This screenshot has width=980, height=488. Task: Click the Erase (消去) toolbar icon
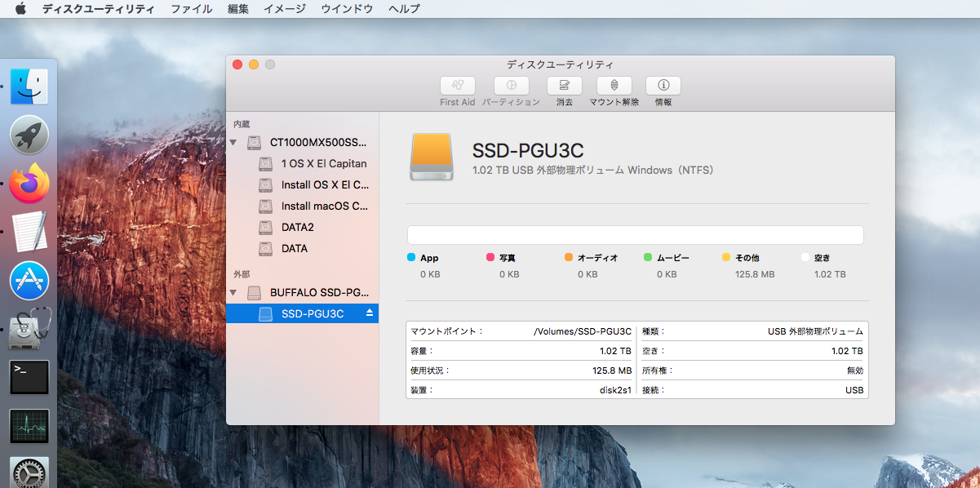tap(565, 86)
